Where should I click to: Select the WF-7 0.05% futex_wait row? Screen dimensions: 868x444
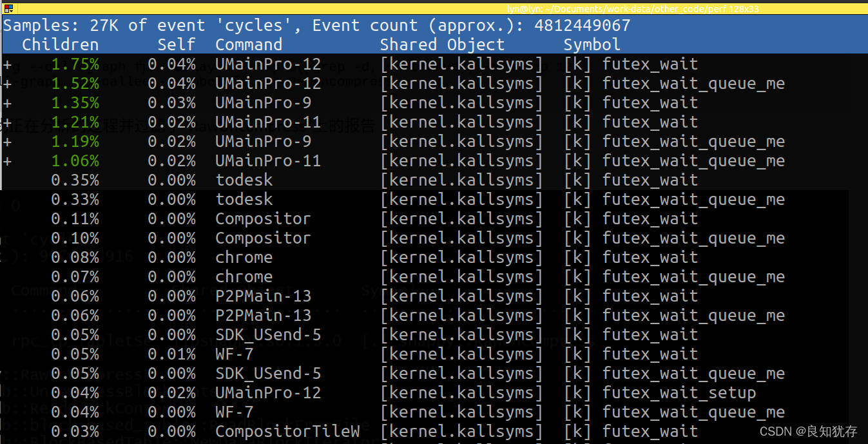coord(387,354)
